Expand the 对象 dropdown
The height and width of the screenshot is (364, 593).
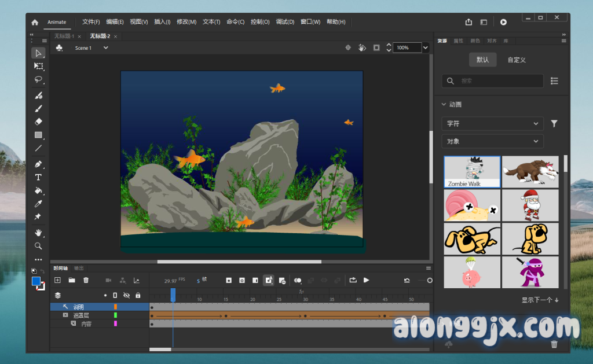point(492,141)
